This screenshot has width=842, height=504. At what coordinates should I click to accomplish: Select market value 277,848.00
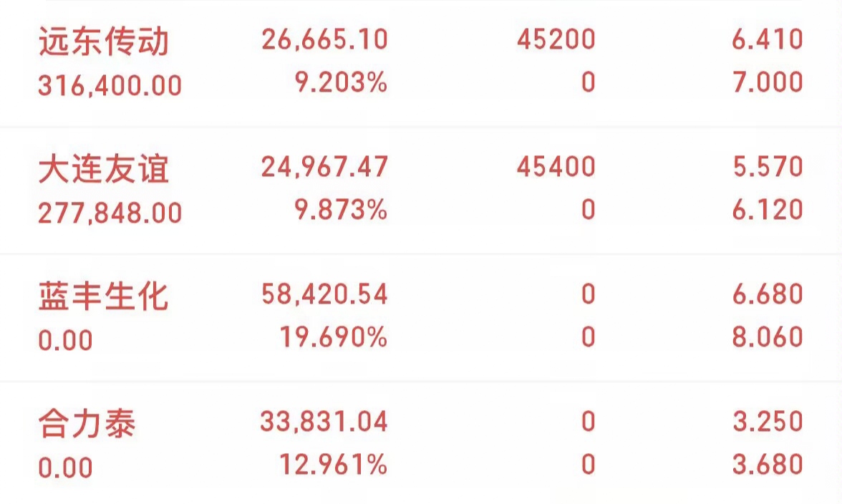click(x=110, y=213)
